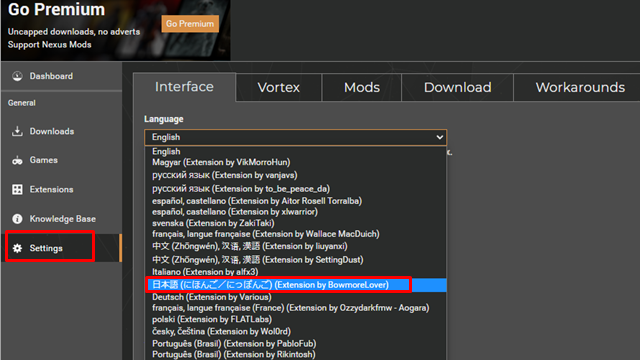Switch to the Interface tab

pos(184,87)
